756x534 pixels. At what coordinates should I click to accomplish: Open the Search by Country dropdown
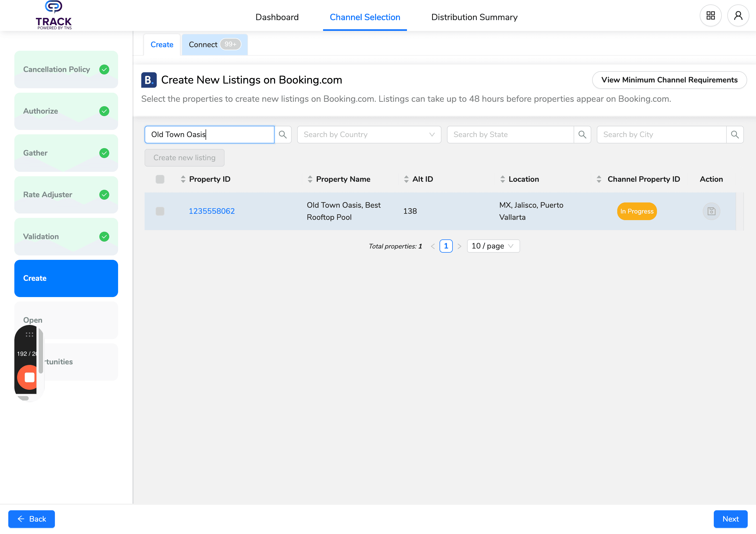(x=369, y=135)
